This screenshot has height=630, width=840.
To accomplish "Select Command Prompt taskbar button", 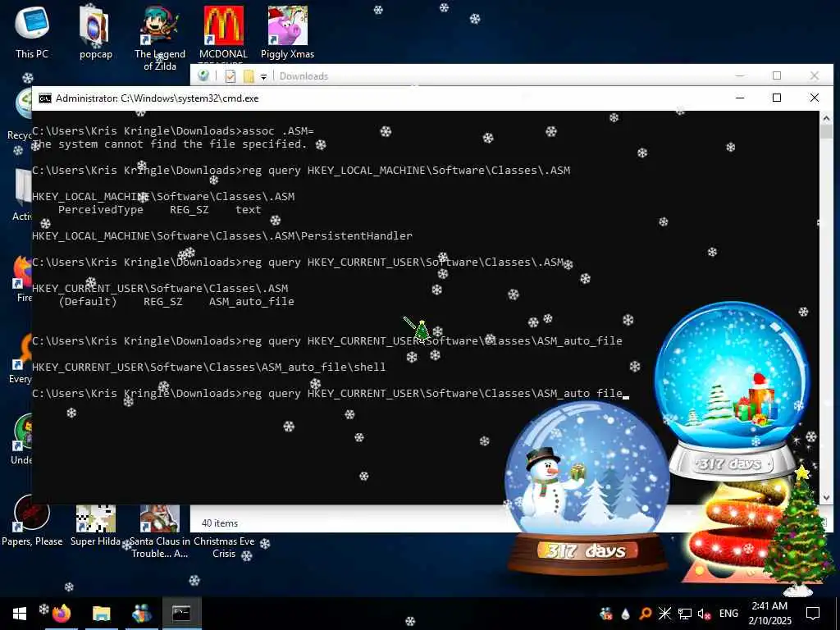I will click(181, 614).
